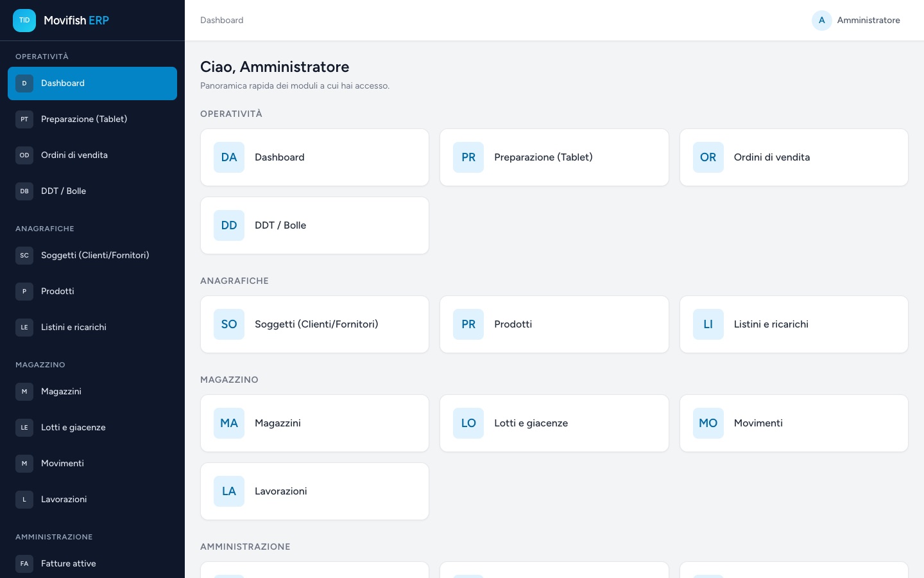Click the Movifish ERP brand title

(x=76, y=21)
